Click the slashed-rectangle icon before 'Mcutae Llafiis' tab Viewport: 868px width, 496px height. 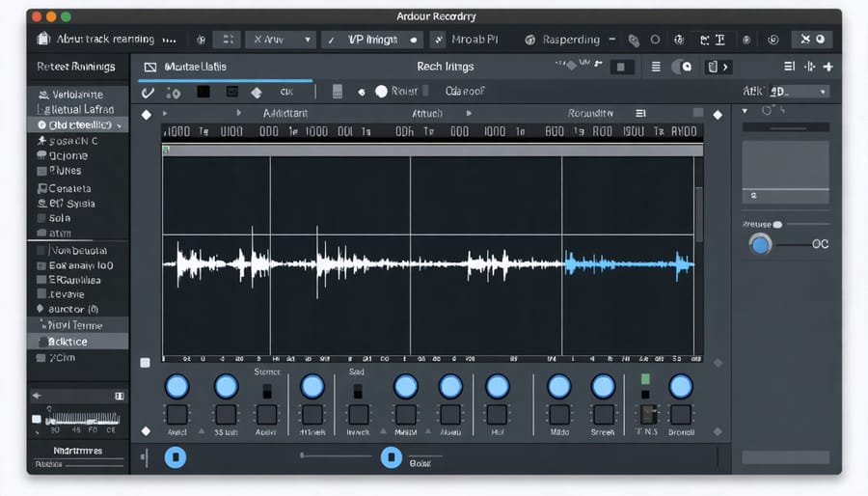coord(150,67)
